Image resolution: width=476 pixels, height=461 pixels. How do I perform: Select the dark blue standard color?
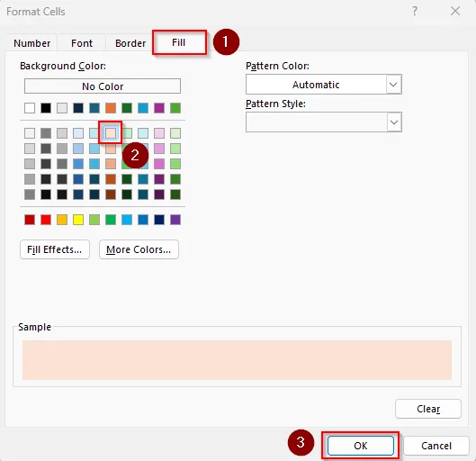[159, 220]
